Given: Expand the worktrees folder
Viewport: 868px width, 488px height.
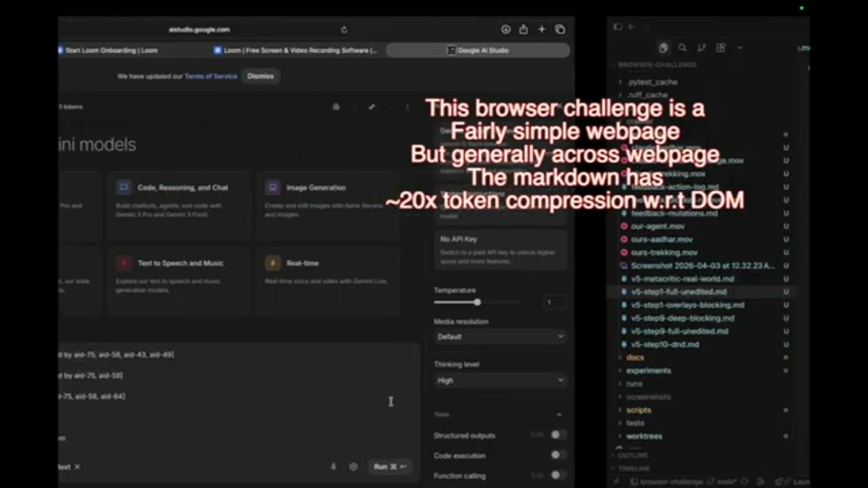Looking at the screenshot, I should coord(644,436).
